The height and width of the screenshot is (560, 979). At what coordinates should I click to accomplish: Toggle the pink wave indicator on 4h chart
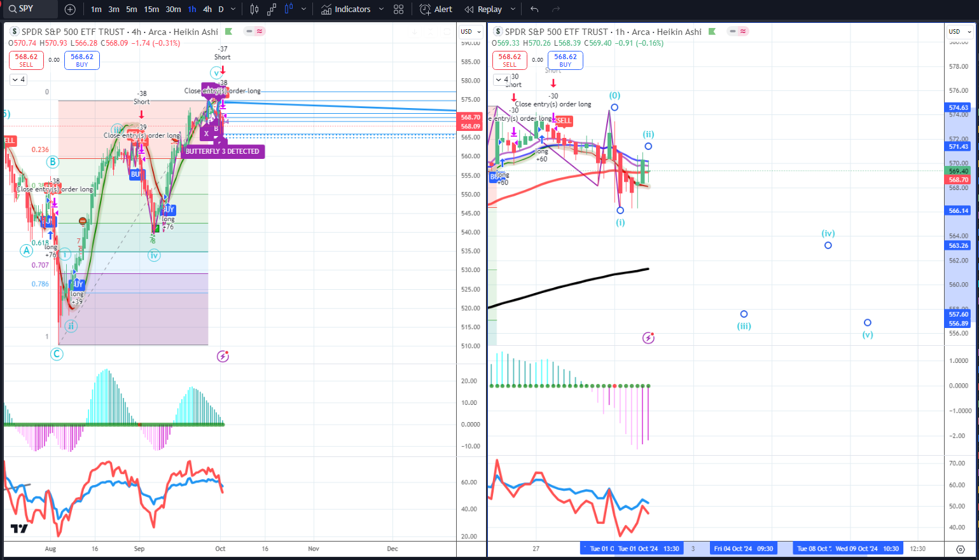coord(260,31)
